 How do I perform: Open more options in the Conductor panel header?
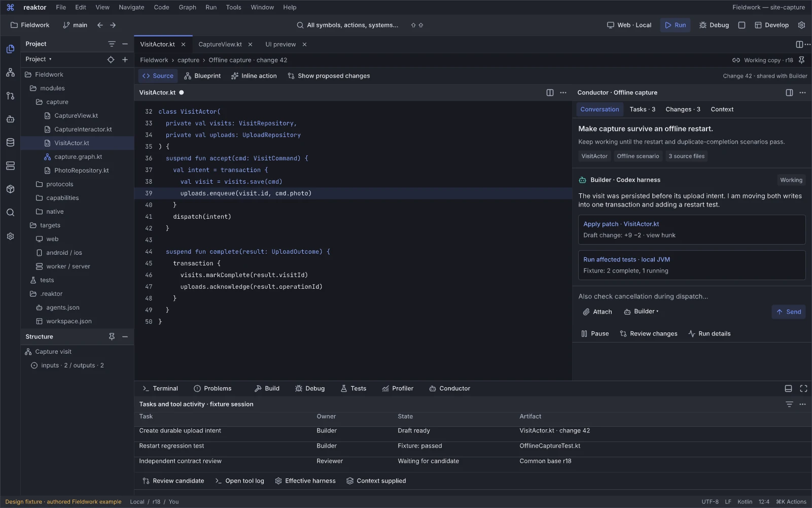tap(802, 92)
